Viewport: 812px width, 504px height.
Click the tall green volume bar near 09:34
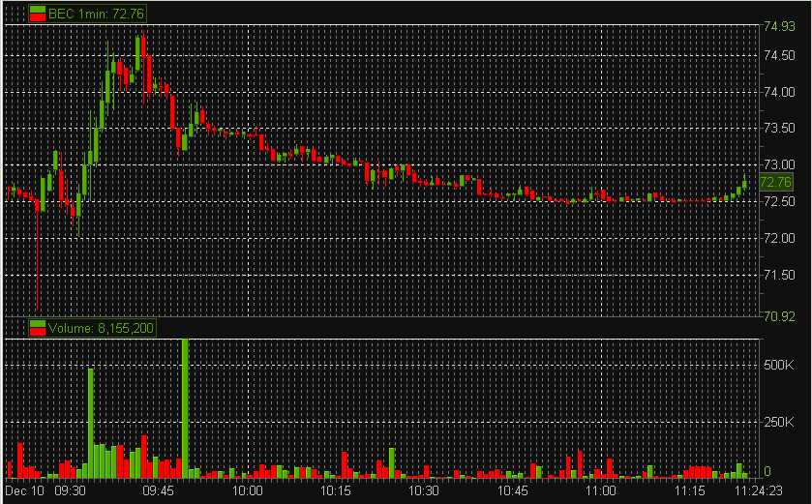pos(91,423)
